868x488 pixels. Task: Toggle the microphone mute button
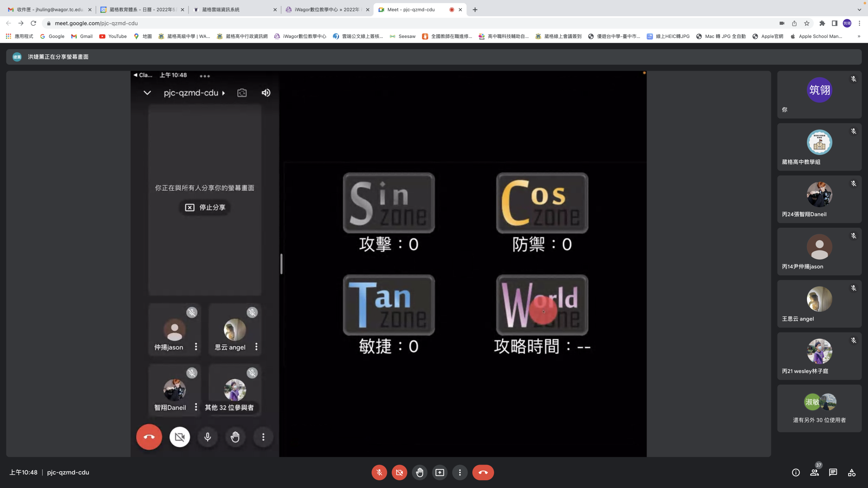(x=379, y=472)
